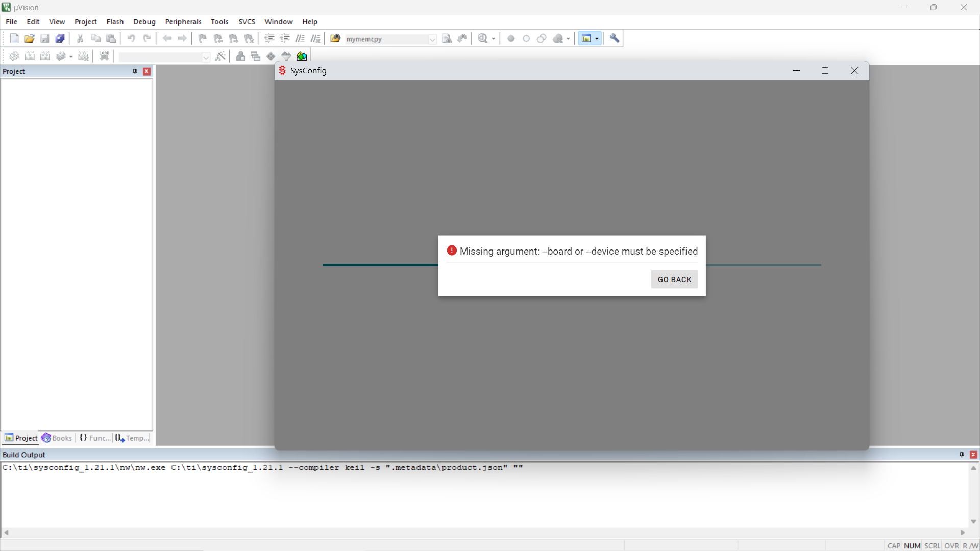Start incremental find with binoculars-arrow icon
980x551 pixels.
tap(462, 38)
